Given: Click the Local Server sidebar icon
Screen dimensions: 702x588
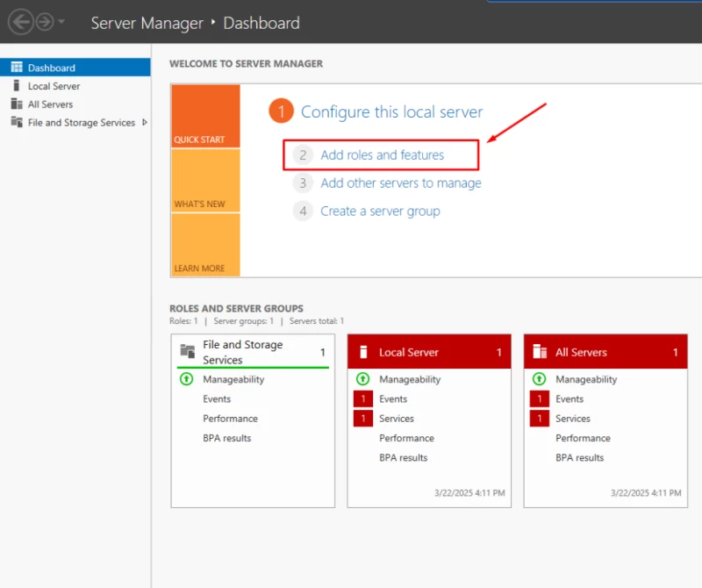Looking at the screenshot, I should [17, 85].
